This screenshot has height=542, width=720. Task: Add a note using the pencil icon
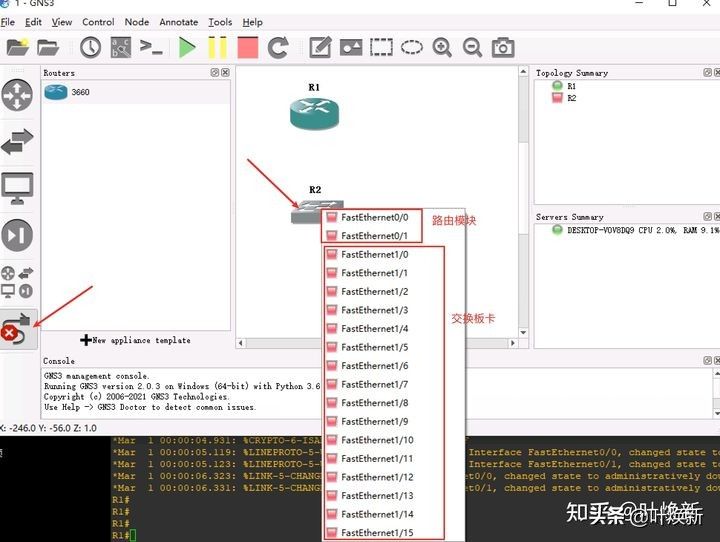pyautogui.click(x=320, y=46)
